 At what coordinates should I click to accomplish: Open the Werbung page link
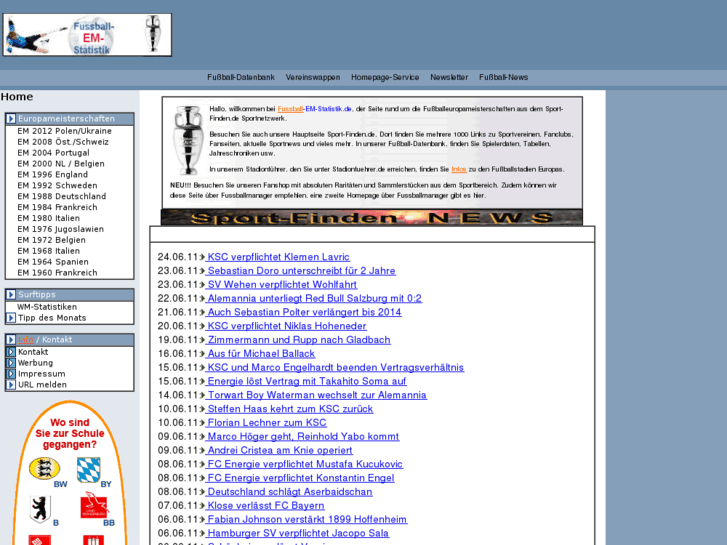pyautogui.click(x=35, y=363)
